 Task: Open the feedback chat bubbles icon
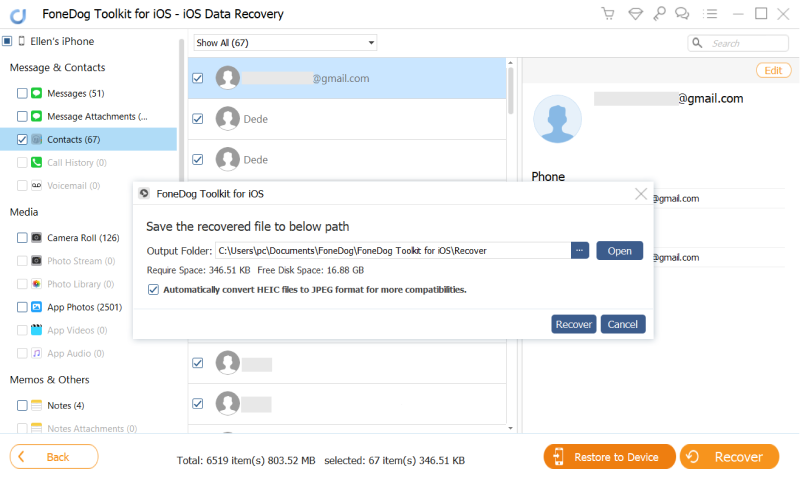tap(682, 14)
